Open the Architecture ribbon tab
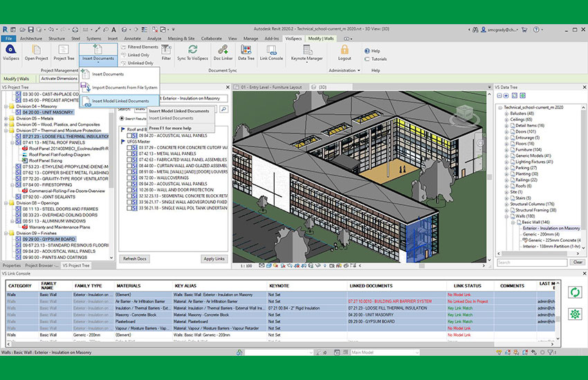 coord(30,39)
